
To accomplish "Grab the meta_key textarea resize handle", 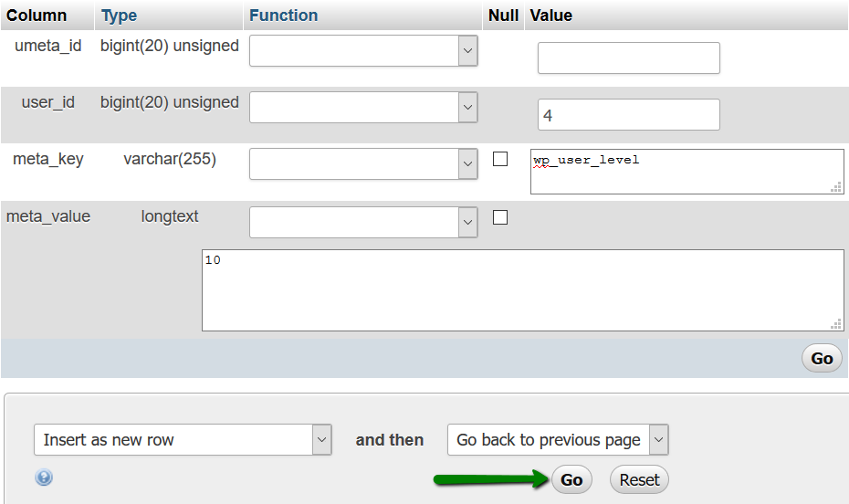I will pos(836,187).
